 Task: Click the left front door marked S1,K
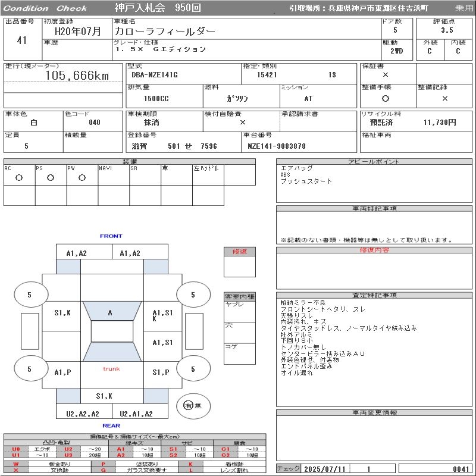coord(61,316)
